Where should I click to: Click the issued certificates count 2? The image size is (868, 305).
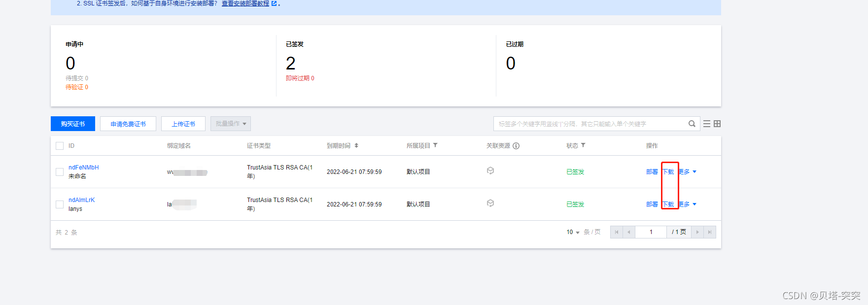pos(291,63)
